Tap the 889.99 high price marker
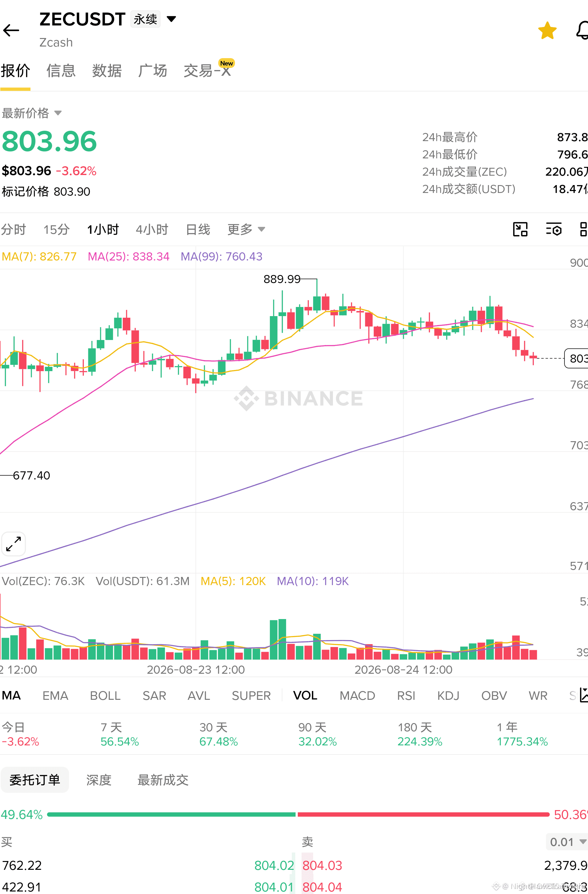588x894 pixels. (x=282, y=279)
